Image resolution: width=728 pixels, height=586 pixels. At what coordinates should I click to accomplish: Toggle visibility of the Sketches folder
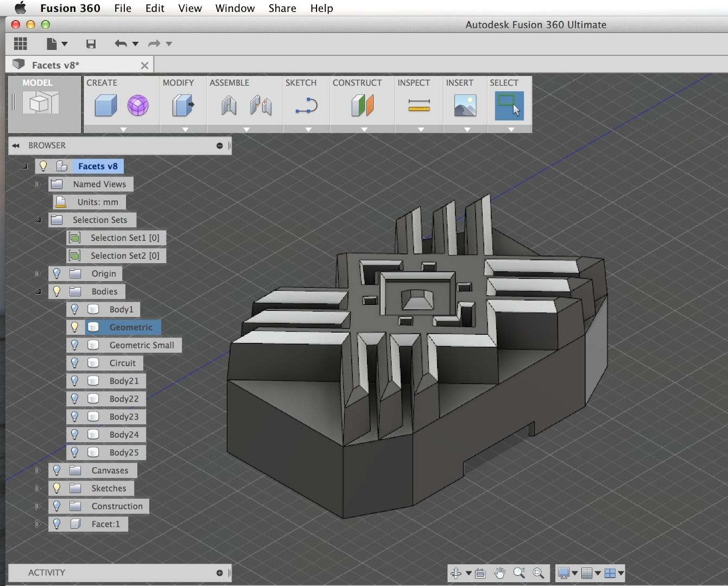tap(56, 488)
